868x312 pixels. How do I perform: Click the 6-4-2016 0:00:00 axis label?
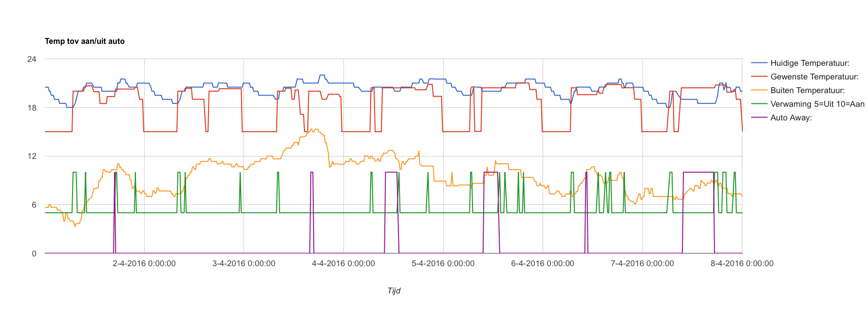[x=543, y=264]
